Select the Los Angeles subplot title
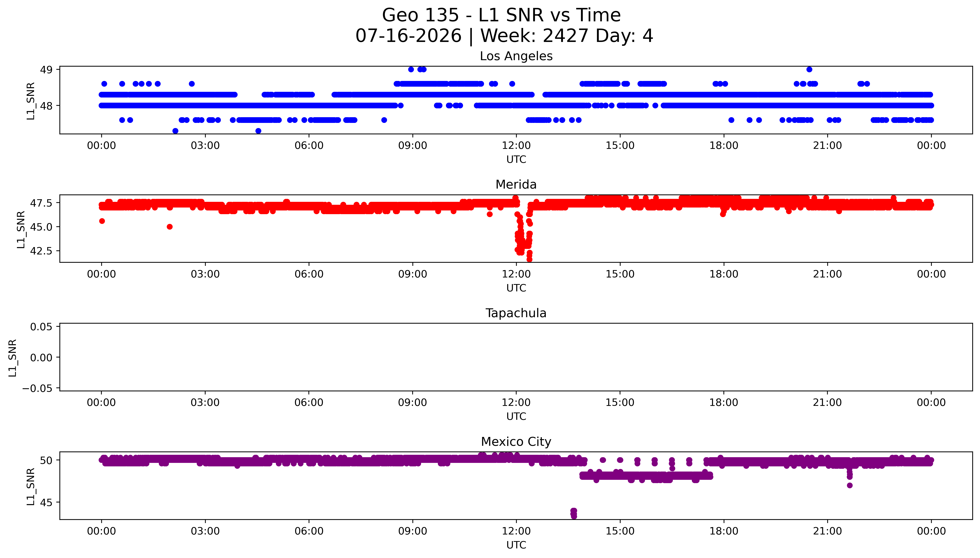980x558 pixels. 516,56
